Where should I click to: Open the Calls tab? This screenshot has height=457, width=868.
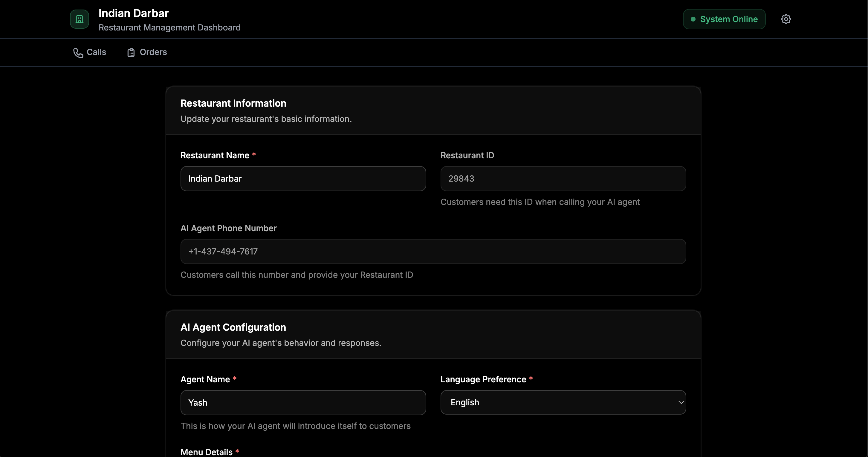pos(96,52)
